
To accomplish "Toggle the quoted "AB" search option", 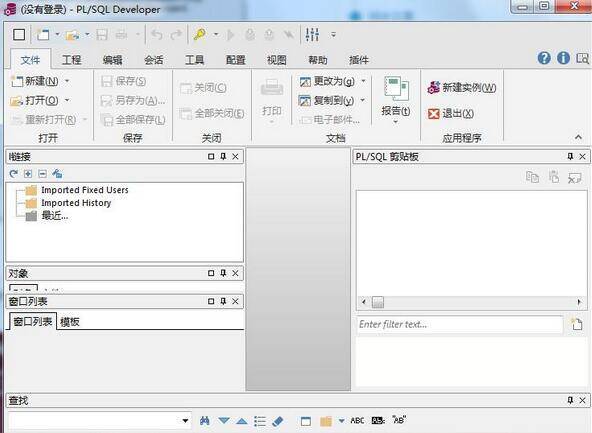I will click(399, 420).
